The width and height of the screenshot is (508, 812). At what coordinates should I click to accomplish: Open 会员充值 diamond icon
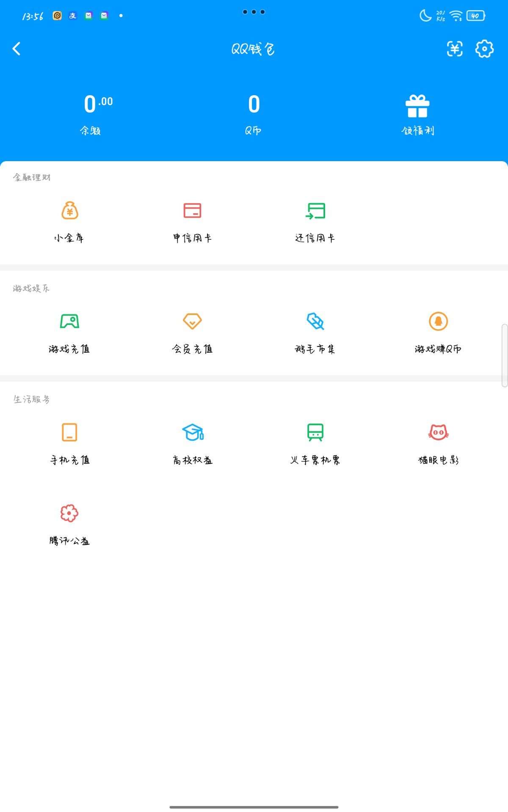[192, 321]
